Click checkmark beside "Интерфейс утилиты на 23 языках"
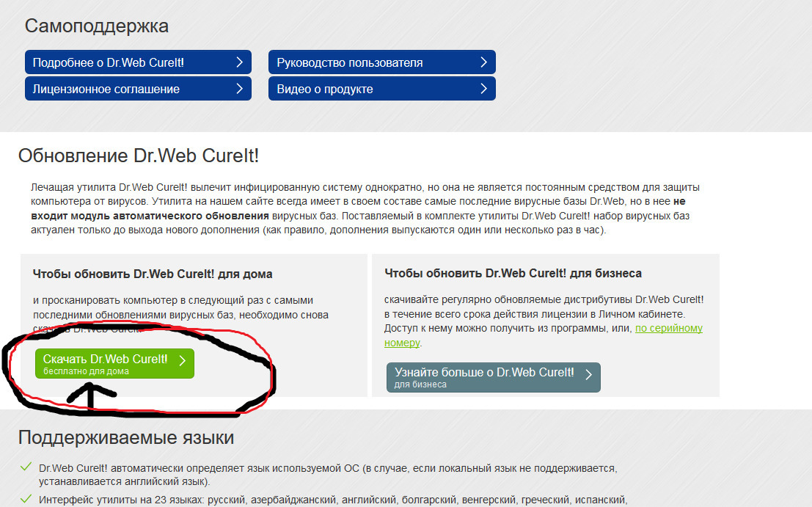Screen dimensions: 812x507 click(26, 499)
